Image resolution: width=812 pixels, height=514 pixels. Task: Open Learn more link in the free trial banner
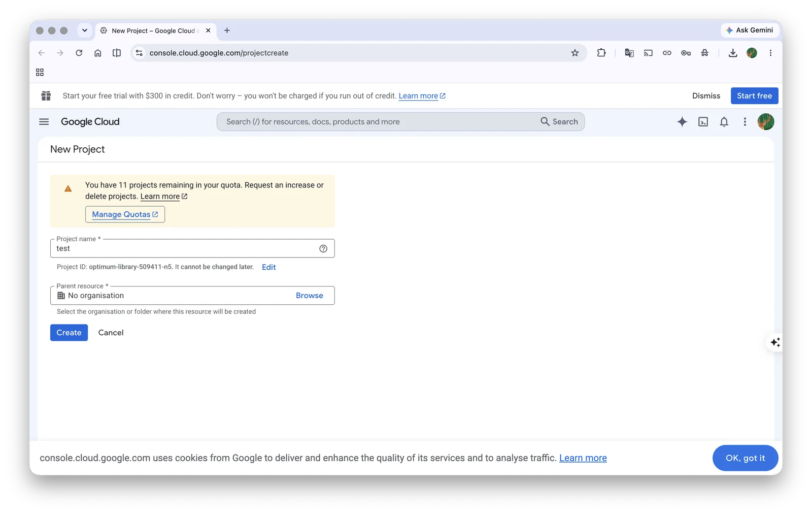tap(422, 96)
